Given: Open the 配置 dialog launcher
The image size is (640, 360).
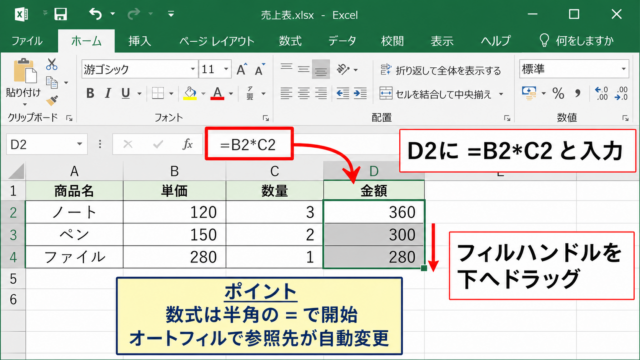Looking at the screenshot, I should 507,118.
